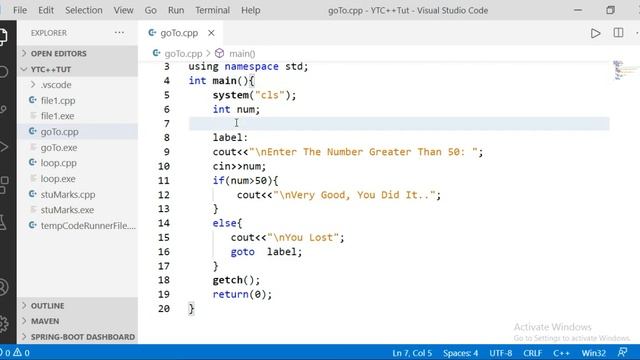Open the Terminal menu
This screenshot has height=360, width=640.
pos(212,10)
